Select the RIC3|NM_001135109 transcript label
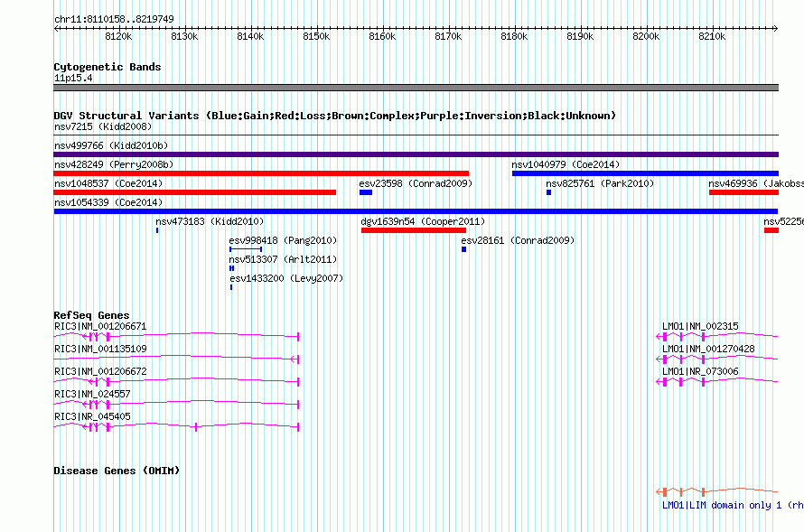 point(100,349)
